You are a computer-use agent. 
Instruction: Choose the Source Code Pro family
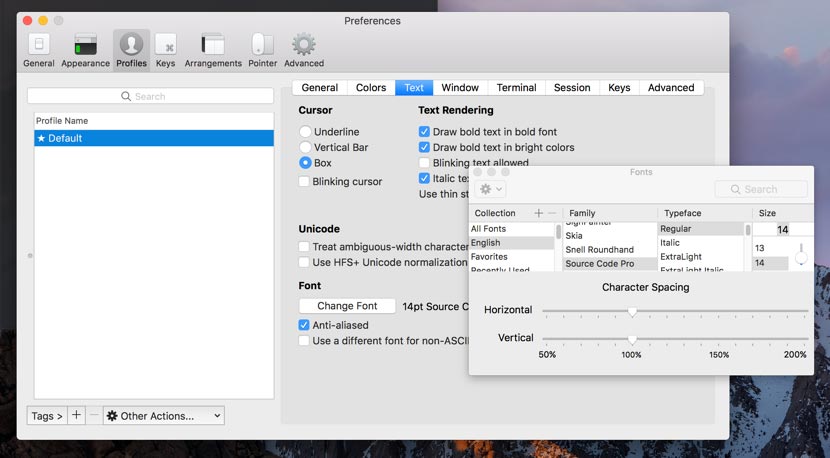coord(609,263)
